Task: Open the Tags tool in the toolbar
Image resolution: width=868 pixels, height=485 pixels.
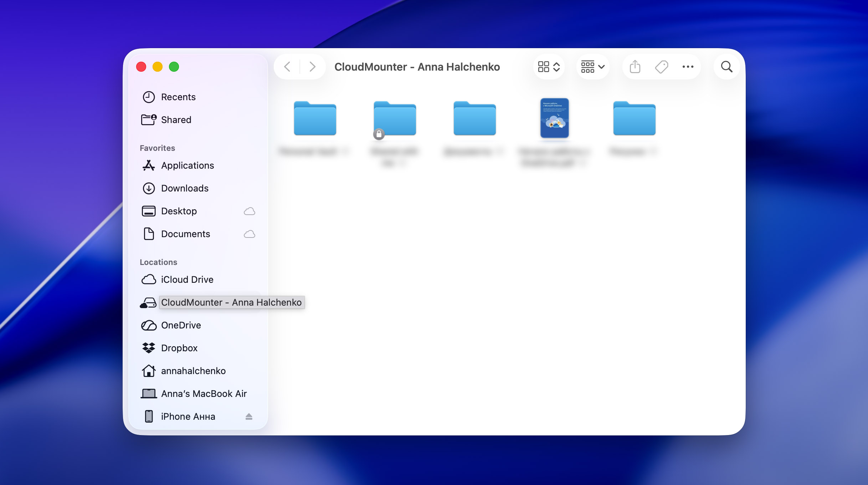Action: click(661, 66)
